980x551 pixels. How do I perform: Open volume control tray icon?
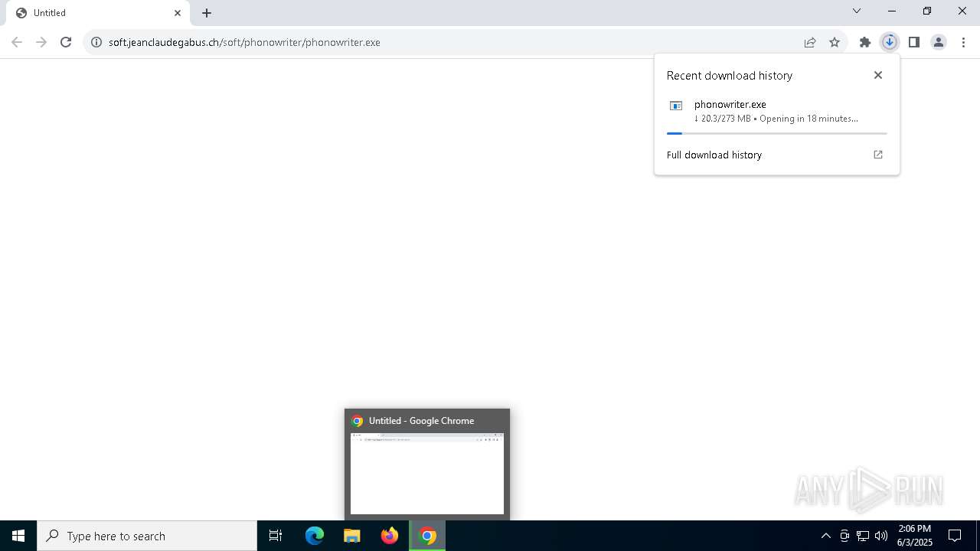click(x=881, y=536)
